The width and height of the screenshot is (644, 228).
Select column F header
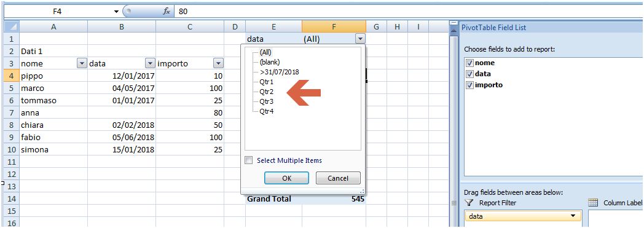tap(334, 27)
